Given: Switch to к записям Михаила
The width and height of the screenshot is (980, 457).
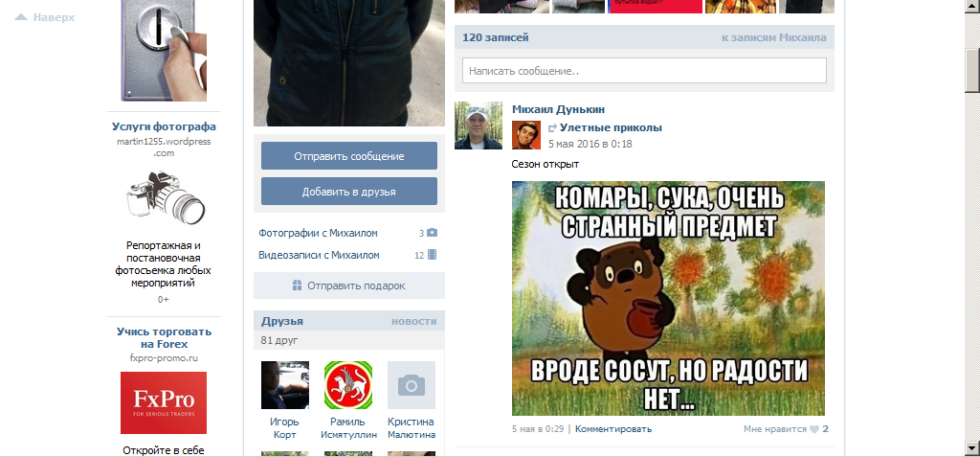Looking at the screenshot, I should click(x=773, y=37).
